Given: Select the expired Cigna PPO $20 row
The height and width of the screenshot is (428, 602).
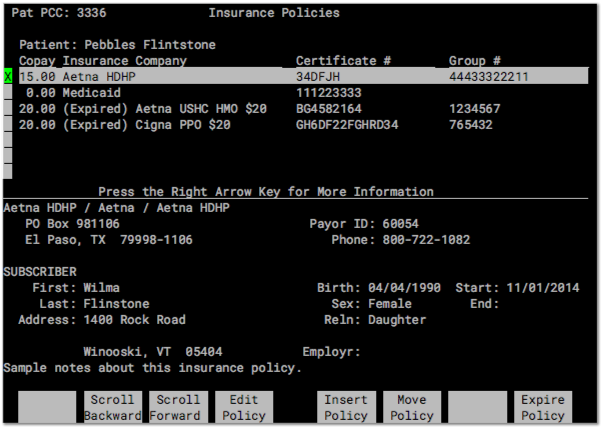Looking at the screenshot, I should click(303, 125).
